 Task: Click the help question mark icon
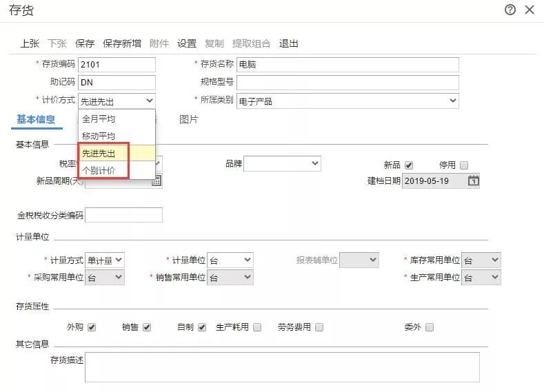pos(510,10)
